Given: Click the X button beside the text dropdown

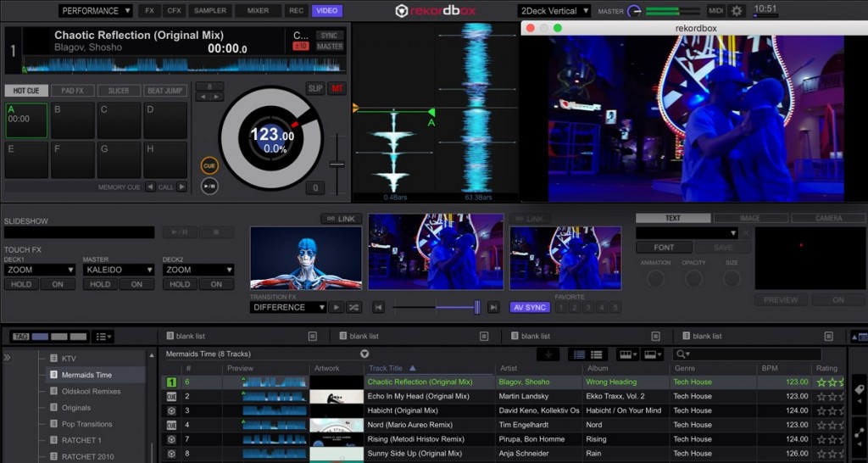Looking at the screenshot, I should point(746,233).
